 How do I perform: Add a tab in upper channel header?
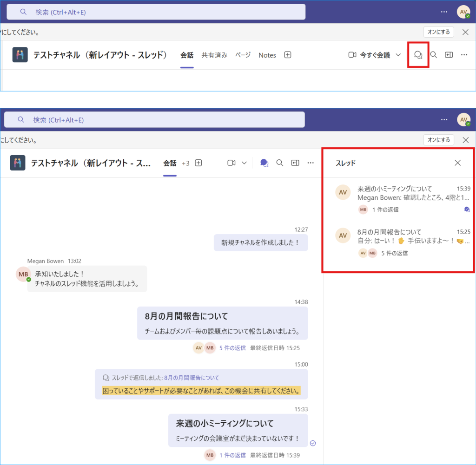tap(287, 55)
